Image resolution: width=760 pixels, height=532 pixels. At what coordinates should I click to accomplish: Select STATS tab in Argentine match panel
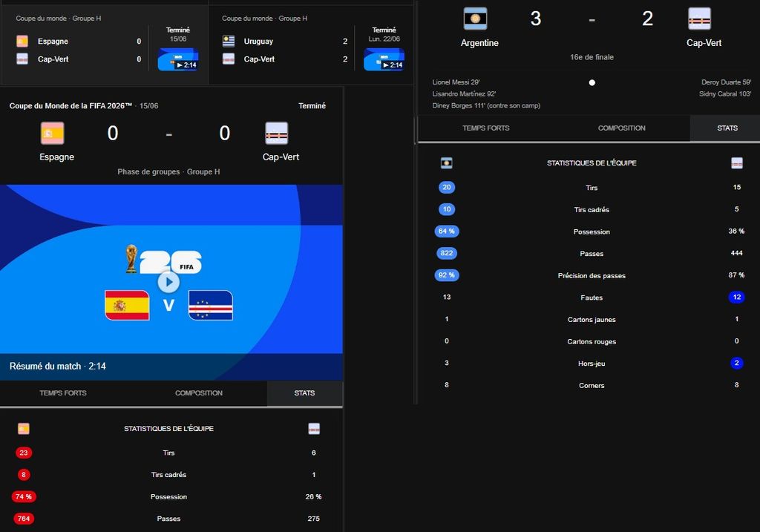[x=727, y=128]
